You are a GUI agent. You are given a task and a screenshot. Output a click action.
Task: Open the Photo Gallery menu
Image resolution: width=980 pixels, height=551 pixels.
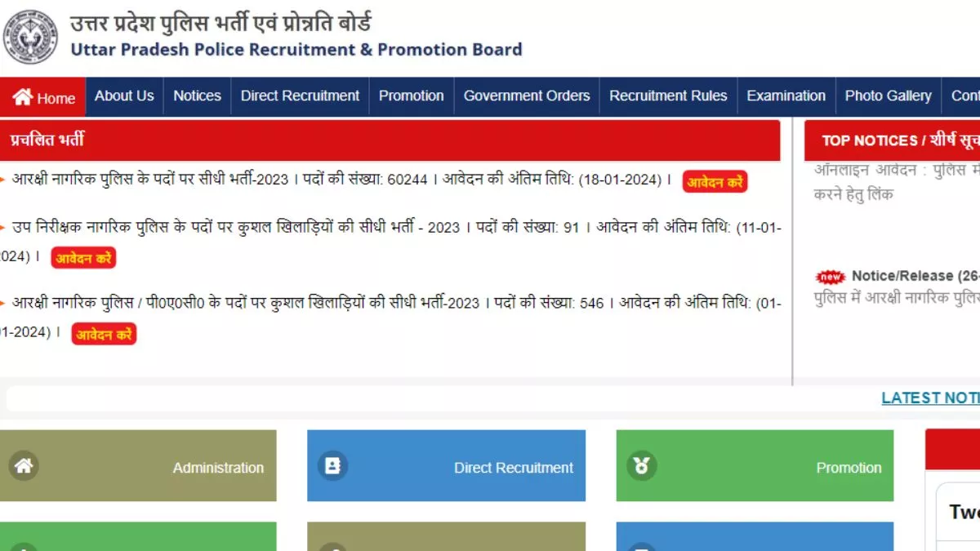point(889,96)
